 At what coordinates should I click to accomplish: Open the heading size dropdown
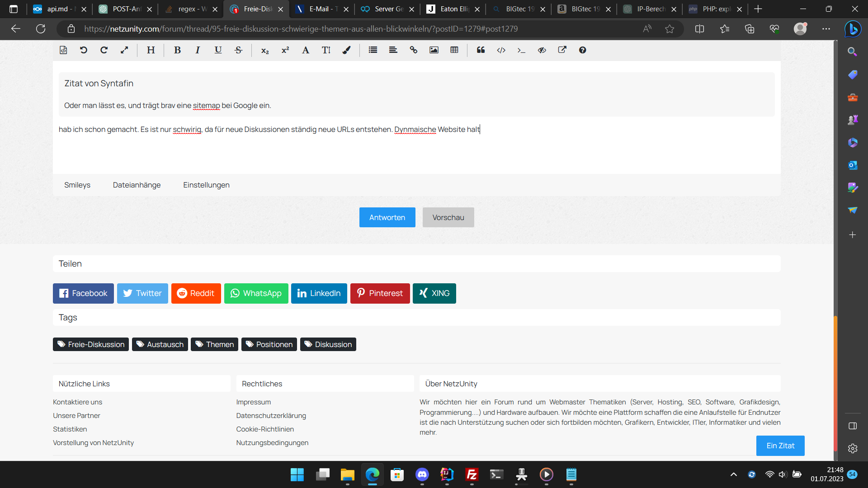tap(151, 50)
